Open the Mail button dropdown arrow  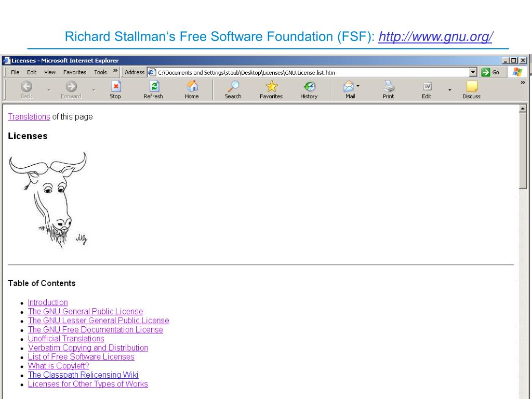357,86
